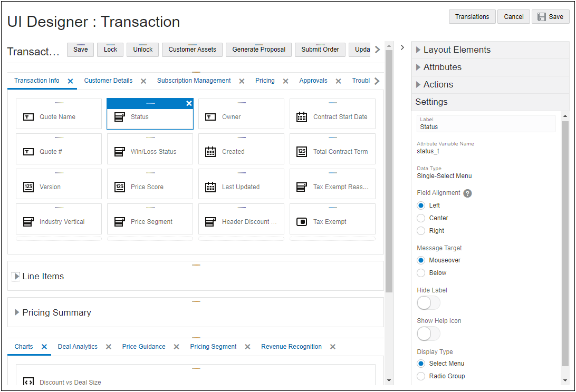Viewport: 576px width, 392px height.
Task: Expand the Line Items panel
Action: point(16,277)
